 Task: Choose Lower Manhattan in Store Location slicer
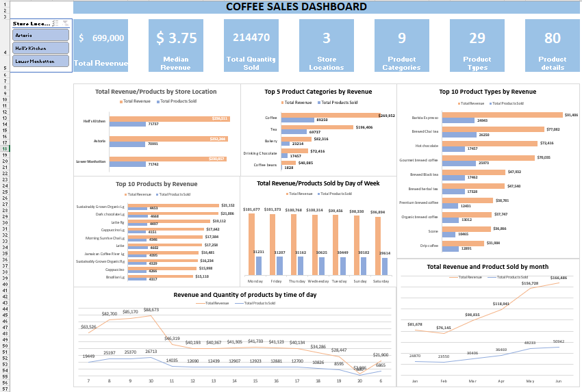[41, 61]
